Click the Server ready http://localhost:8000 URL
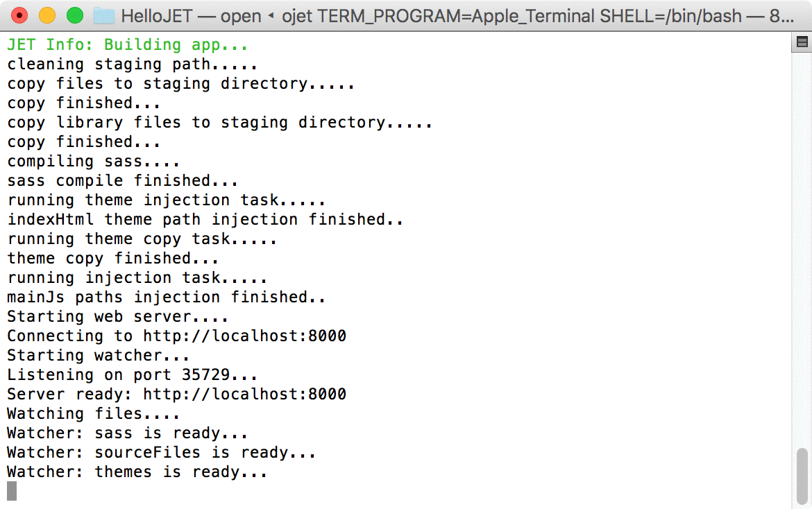Viewport: 812px width, 509px height. [244, 394]
